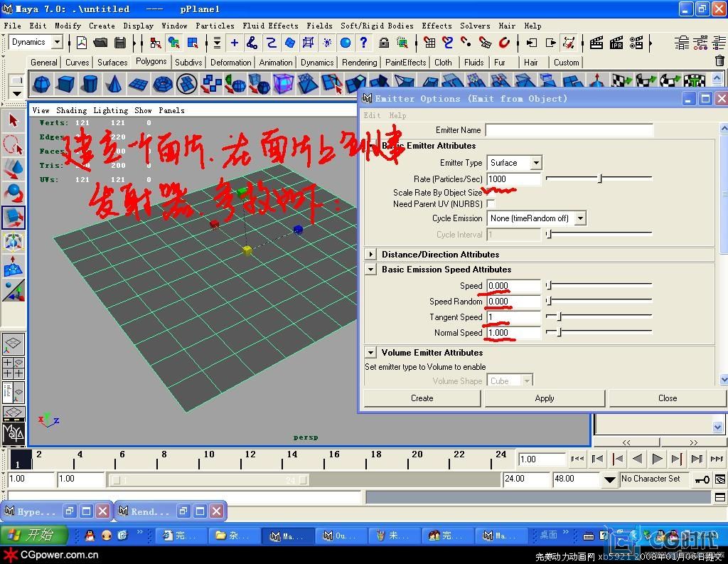Switch to the Rendering shelf tab
728x564 pixels.
[359, 63]
